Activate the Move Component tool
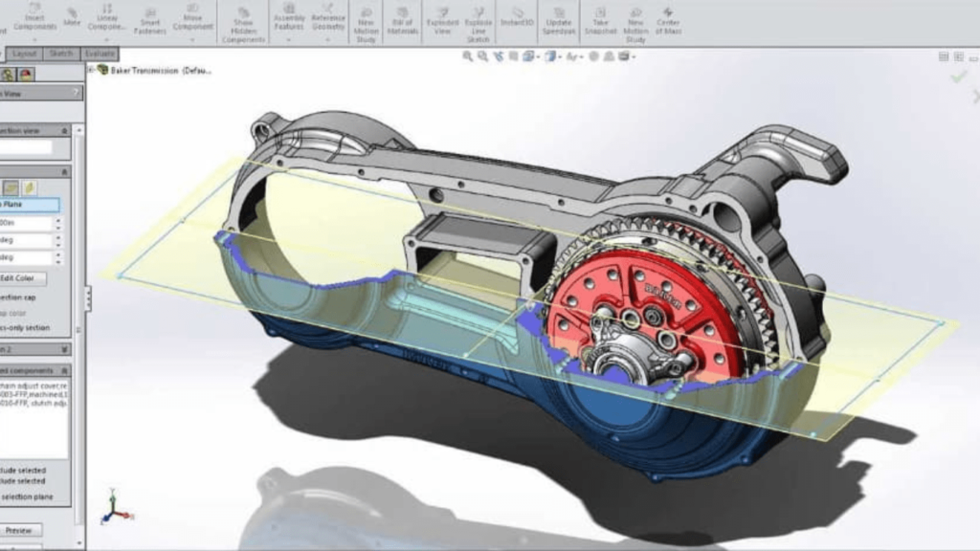The width and height of the screenshot is (980, 551). click(192, 17)
